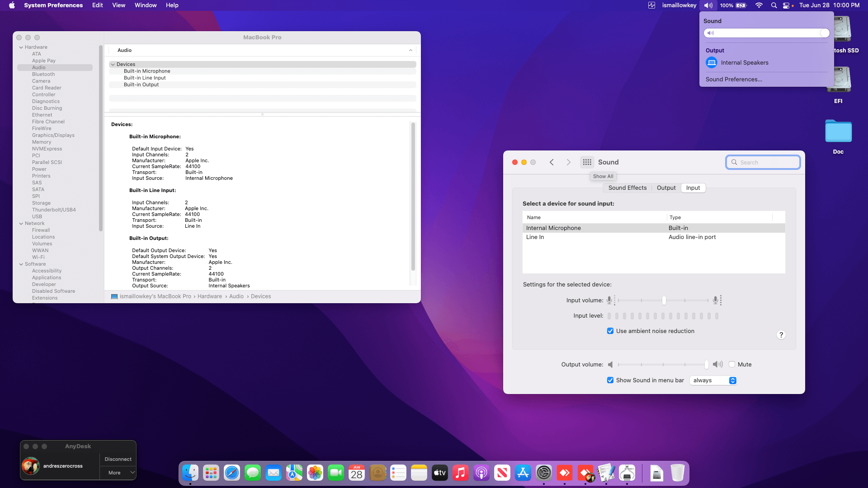
Task: Click Sound Preferences… in the Sound popup
Action: click(734, 80)
